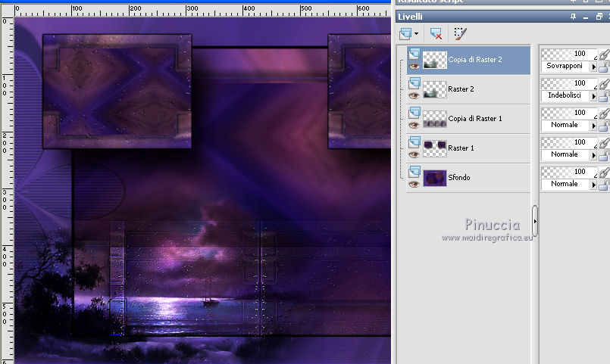Screen dimensions: 610x364
Task: Click the link icon for Sfondo layer
Action: pos(603,173)
